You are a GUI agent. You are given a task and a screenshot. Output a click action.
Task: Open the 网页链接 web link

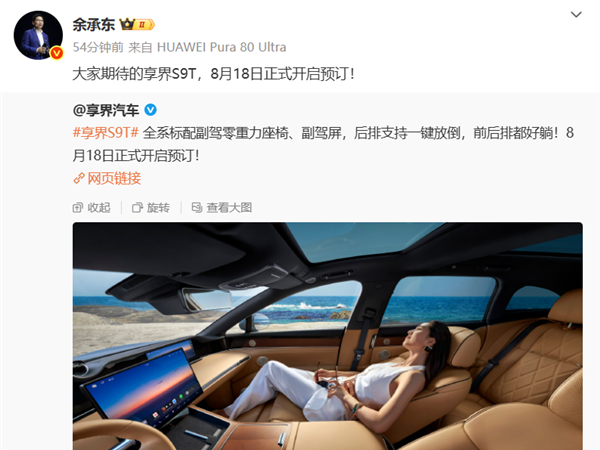114,178
